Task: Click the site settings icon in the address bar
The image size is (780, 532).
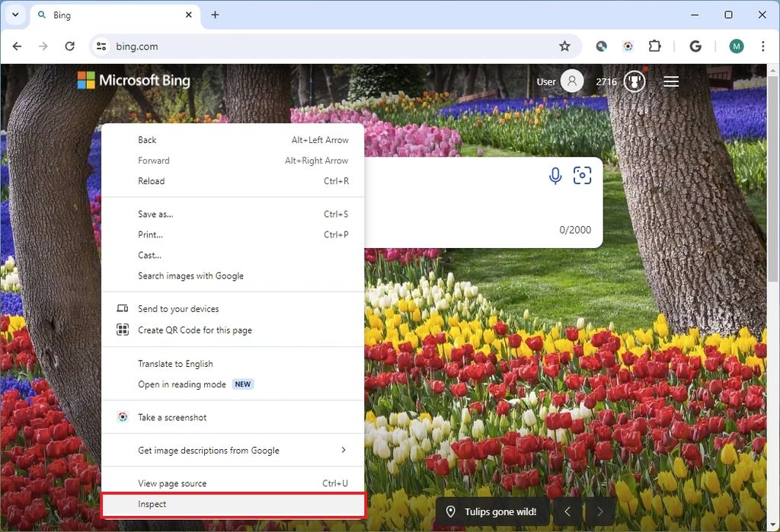Action: pyautogui.click(x=101, y=46)
